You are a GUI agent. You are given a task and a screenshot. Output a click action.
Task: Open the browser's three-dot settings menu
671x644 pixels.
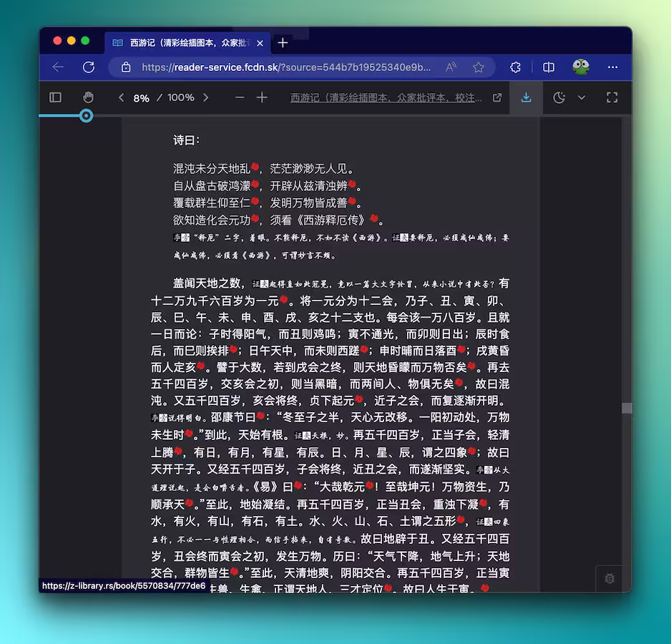pos(612,67)
